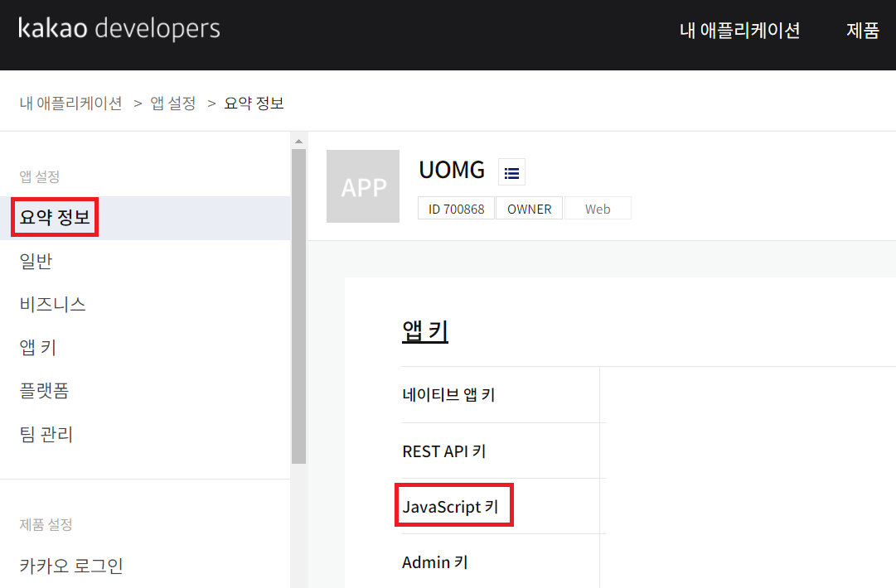
Task: Click the 제품 설정 sidebar section header
Action: click(46, 524)
